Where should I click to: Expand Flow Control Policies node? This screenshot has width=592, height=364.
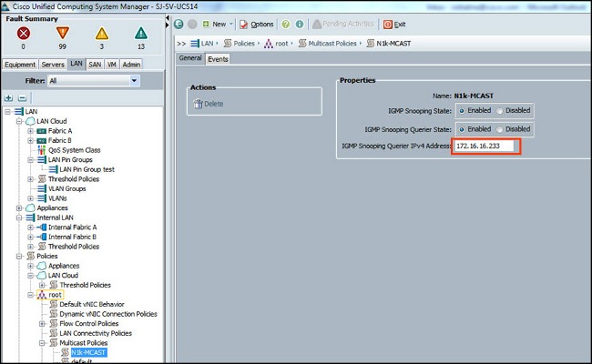[x=42, y=324]
